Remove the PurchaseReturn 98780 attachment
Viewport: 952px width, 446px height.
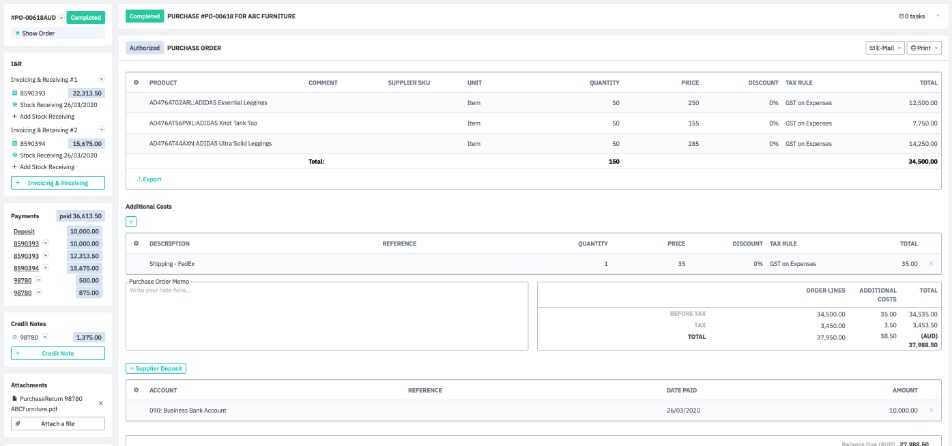coord(100,403)
